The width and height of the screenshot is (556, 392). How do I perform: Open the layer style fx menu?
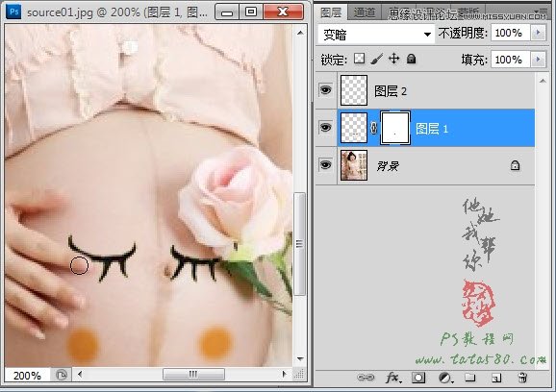[x=393, y=378]
